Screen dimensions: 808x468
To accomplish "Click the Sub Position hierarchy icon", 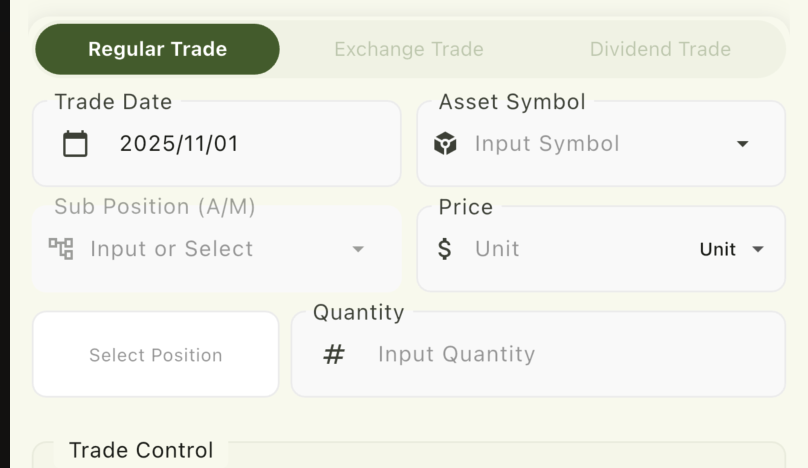I will coord(61,249).
